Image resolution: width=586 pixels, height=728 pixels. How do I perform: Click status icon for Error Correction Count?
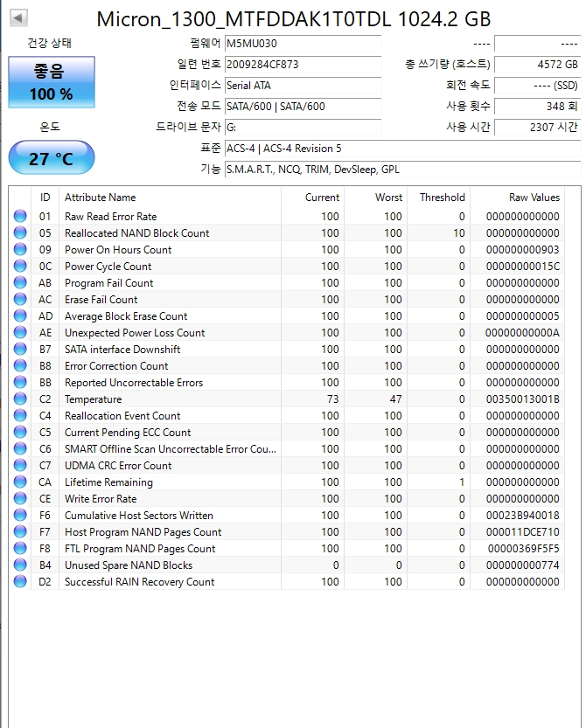(x=20, y=366)
